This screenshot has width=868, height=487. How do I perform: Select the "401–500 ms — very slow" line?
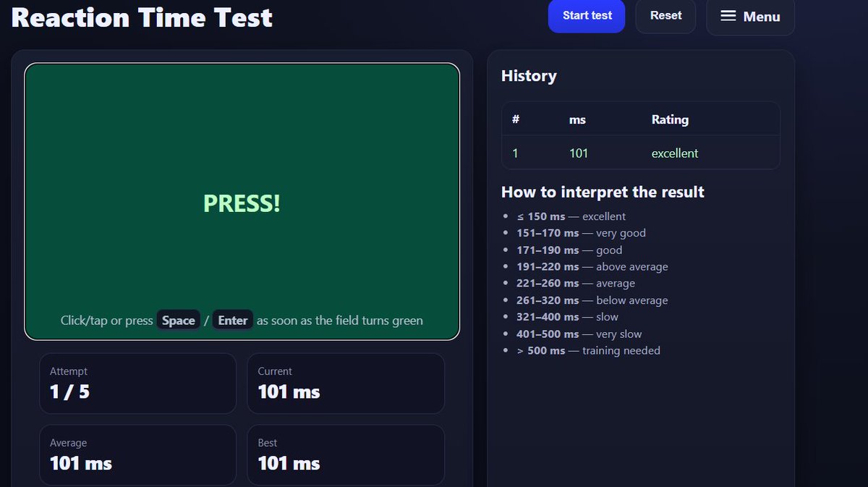pos(579,334)
